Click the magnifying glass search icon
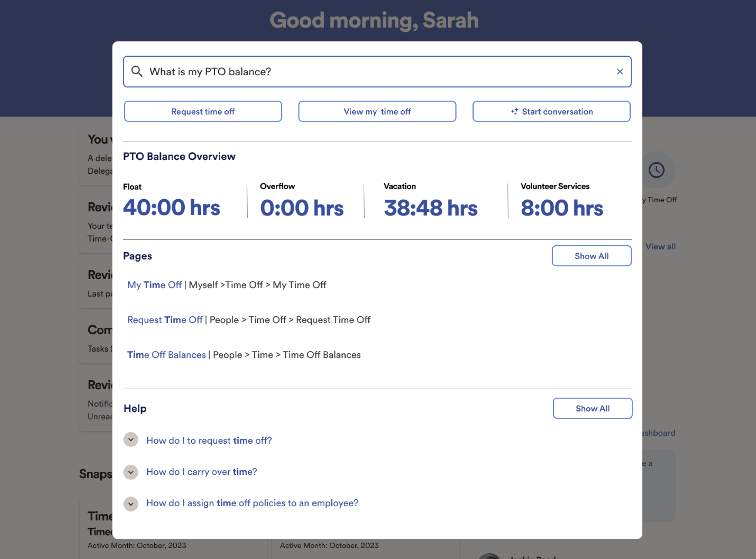 point(137,71)
